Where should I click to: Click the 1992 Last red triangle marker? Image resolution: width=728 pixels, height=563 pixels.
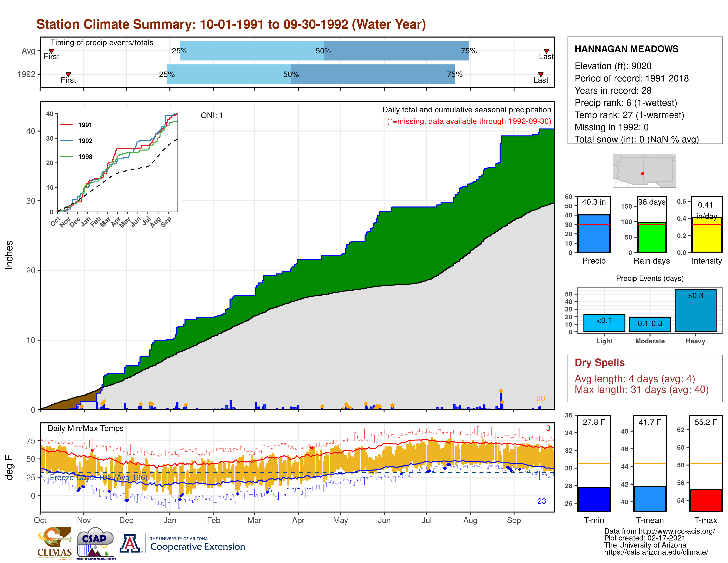click(541, 74)
